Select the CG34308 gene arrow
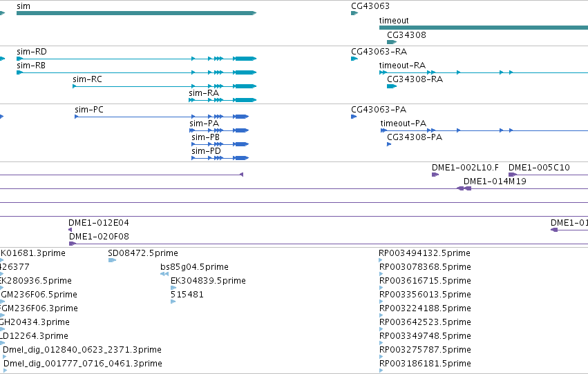 pos(392,42)
